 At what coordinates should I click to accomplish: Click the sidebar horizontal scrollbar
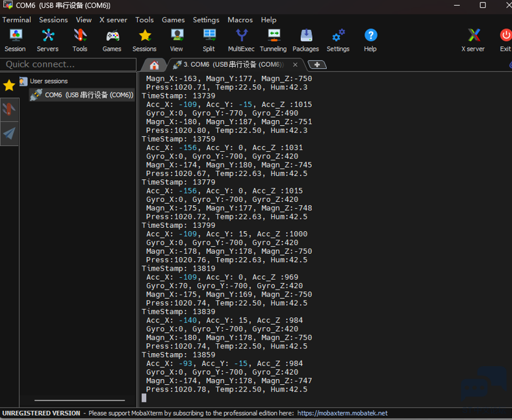(79, 401)
